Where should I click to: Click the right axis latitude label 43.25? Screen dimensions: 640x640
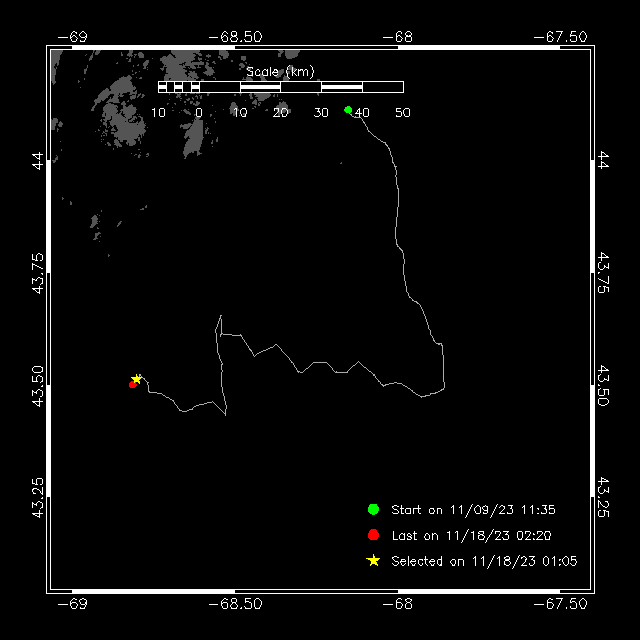pos(603,497)
